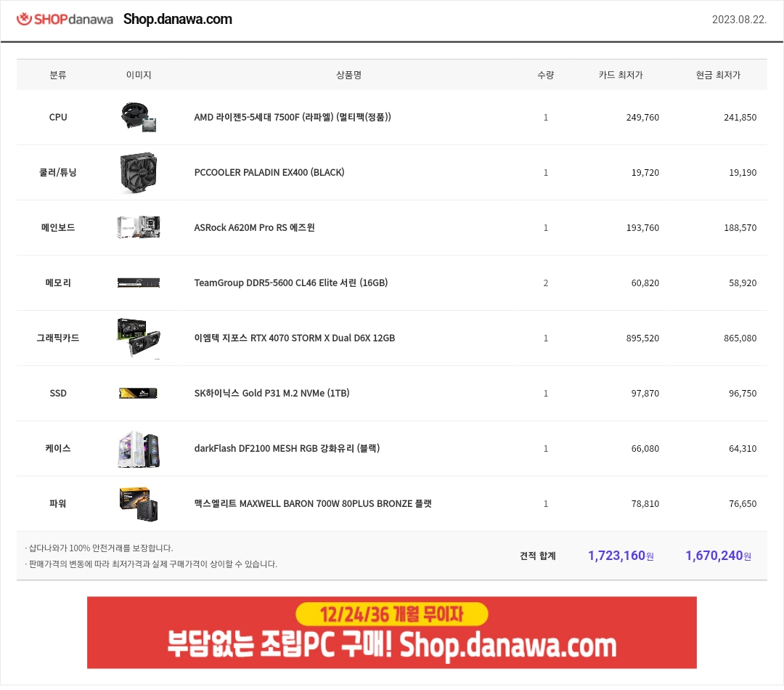The height and width of the screenshot is (690, 784).
Task: Click the 카드 최저가 column header
Action: pos(621,75)
